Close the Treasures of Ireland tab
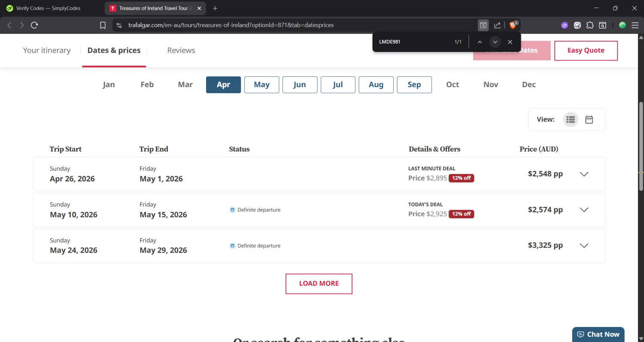This screenshot has height=342, width=644. (199, 8)
